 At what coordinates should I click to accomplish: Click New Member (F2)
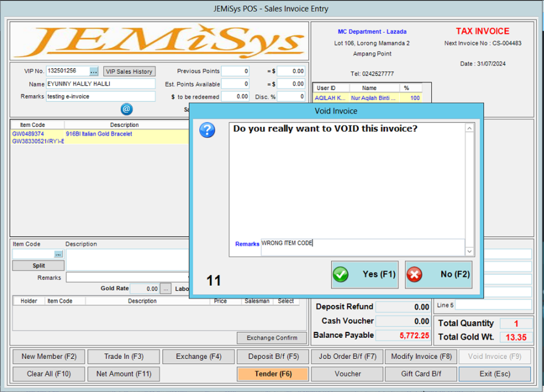48,356
